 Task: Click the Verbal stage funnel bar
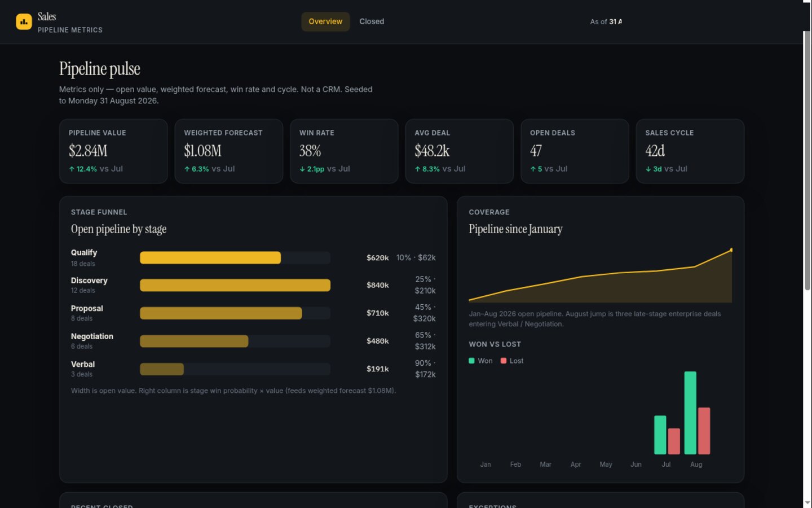pyautogui.click(x=162, y=369)
